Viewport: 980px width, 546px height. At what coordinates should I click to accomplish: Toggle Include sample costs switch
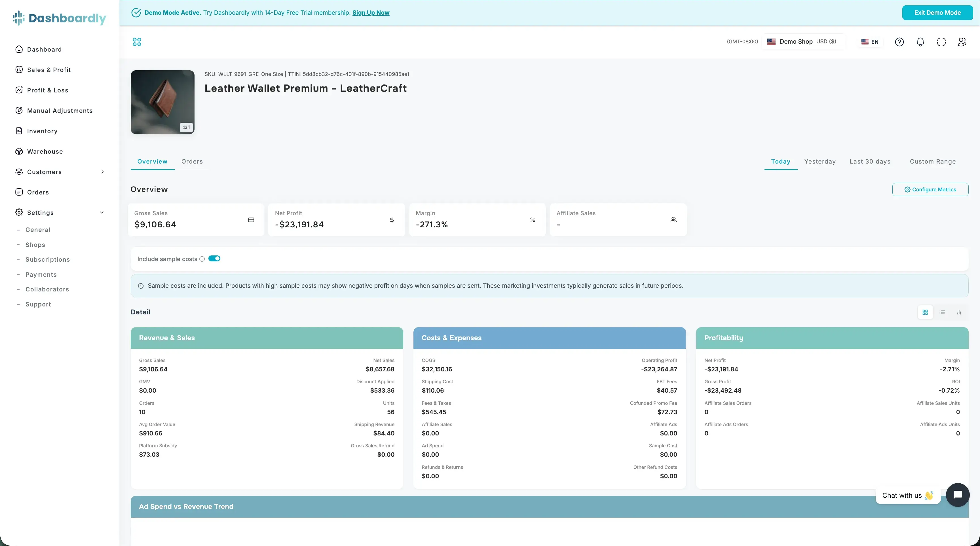click(x=214, y=259)
